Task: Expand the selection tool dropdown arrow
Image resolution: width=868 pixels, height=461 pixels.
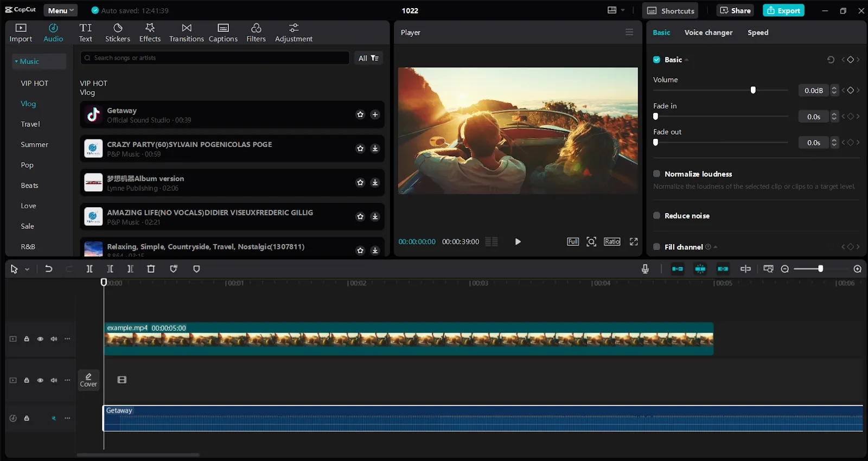Action: [27, 269]
